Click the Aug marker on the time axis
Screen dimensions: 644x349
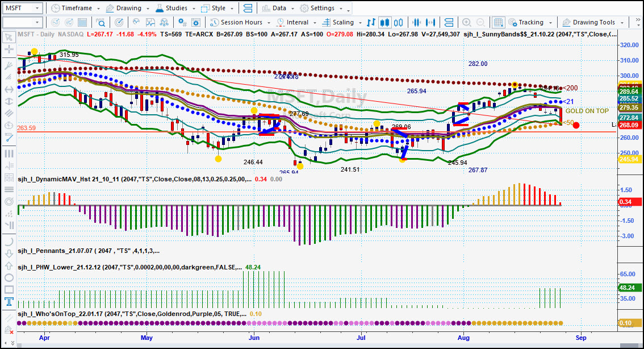(464, 338)
